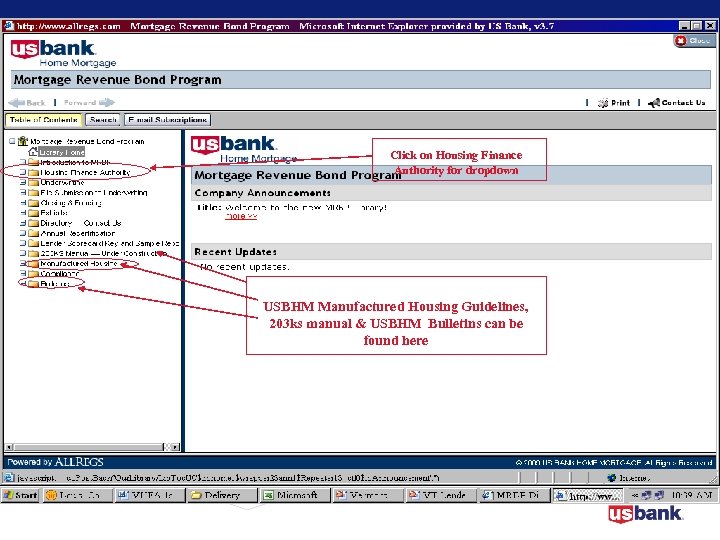720x540 pixels.
Task: Click the Bulletins folder icon
Action: [x=33, y=284]
